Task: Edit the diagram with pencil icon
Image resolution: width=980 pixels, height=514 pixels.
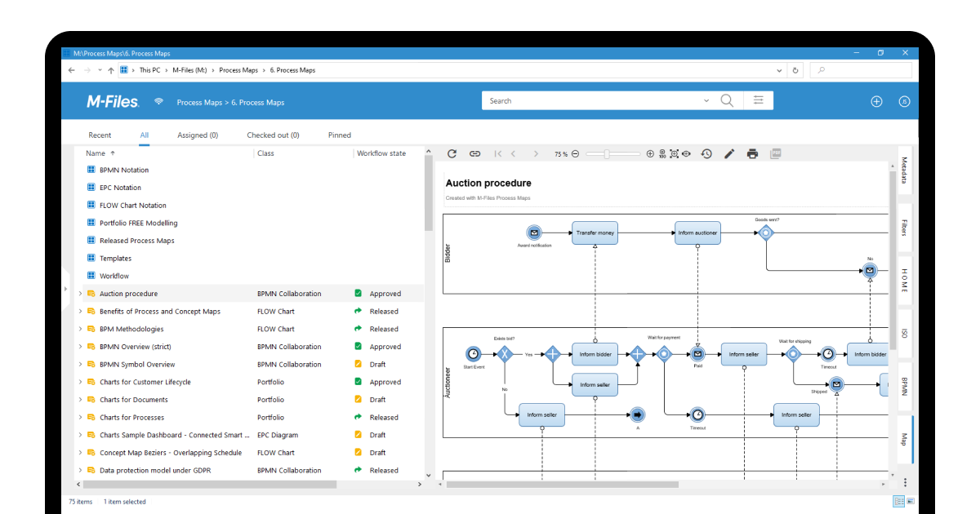Action: [x=729, y=153]
